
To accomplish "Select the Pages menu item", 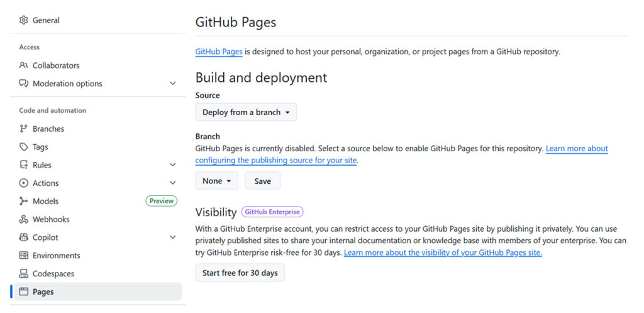I will click(x=43, y=292).
